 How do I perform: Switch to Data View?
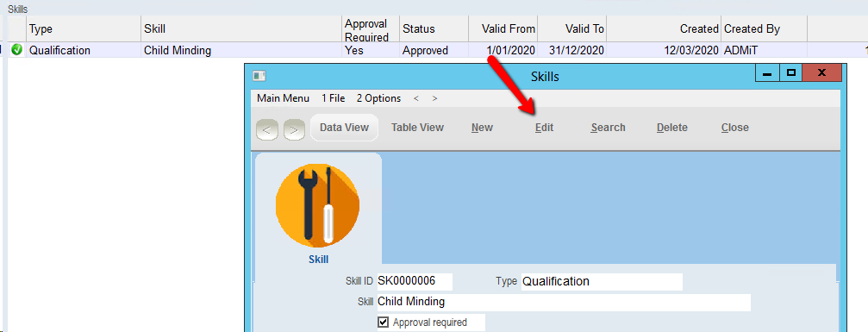tap(344, 128)
